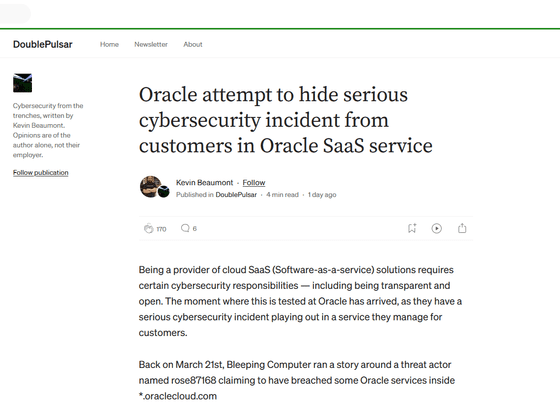Click the small publication badge on avatar
The height and width of the screenshot is (420, 560).
pyautogui.click(x=164, y=191)
